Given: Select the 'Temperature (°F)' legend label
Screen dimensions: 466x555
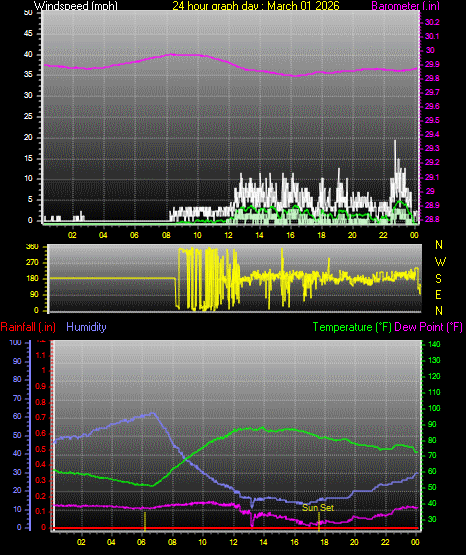Looking at the screenshot, I should (x=352, y=327).
